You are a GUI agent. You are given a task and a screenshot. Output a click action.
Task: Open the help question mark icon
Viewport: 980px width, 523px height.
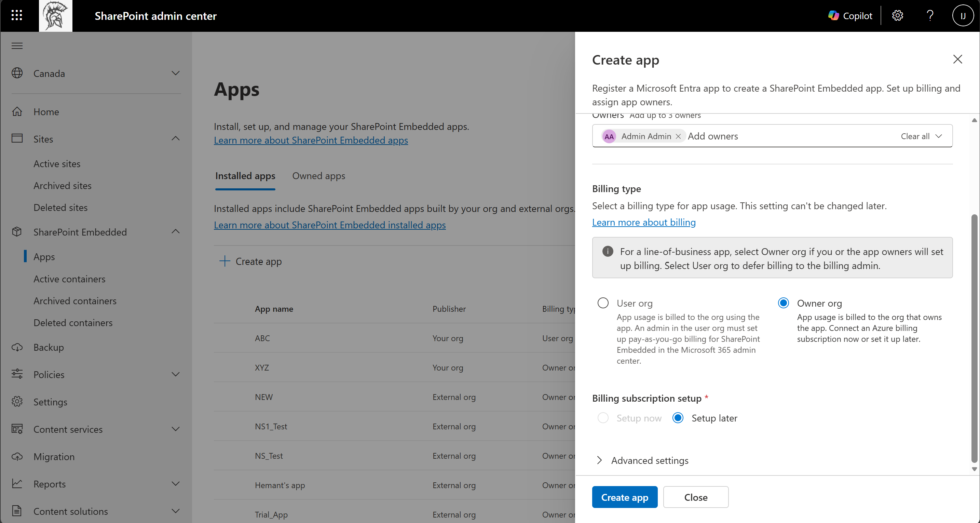click(x=930, y=16)
